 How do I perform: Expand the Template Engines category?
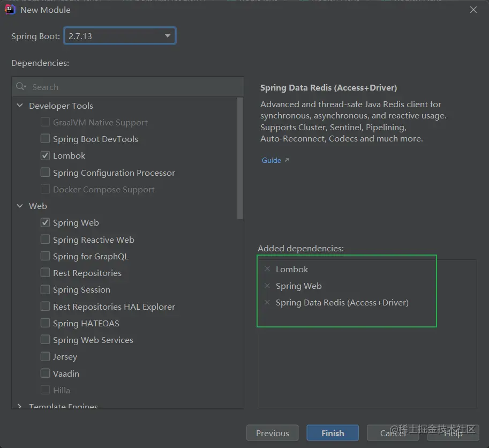pyautogui.click(x=20, y=406)
